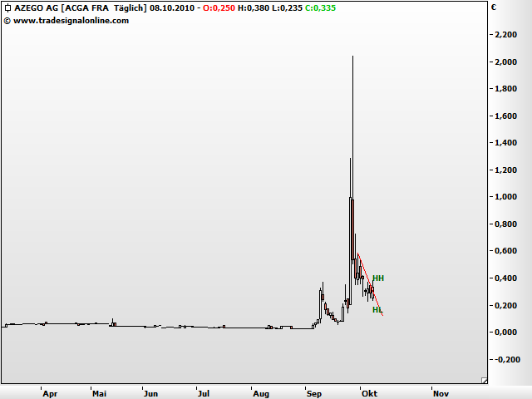Click the open value O:0,250
Screen dimensions: 532x399
coord(219,7)
